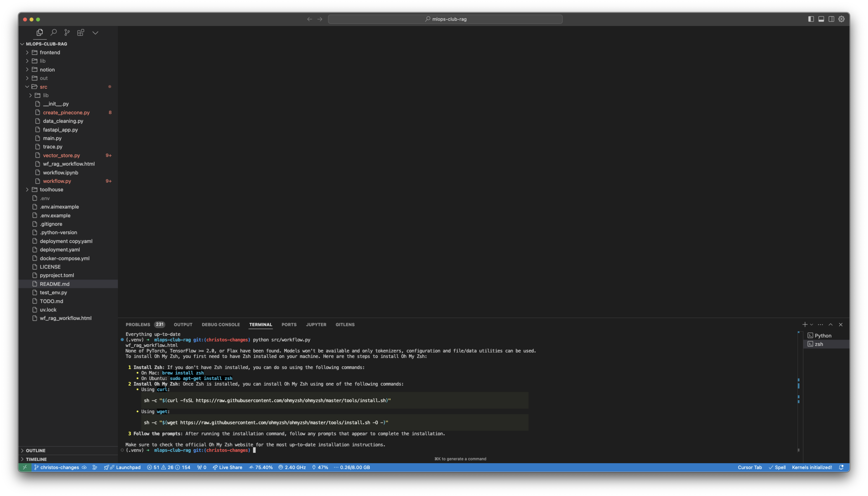Click the mlops-club-rag command center search field
Viewport: 868px width, 496px height.
(x=445, y=19)
